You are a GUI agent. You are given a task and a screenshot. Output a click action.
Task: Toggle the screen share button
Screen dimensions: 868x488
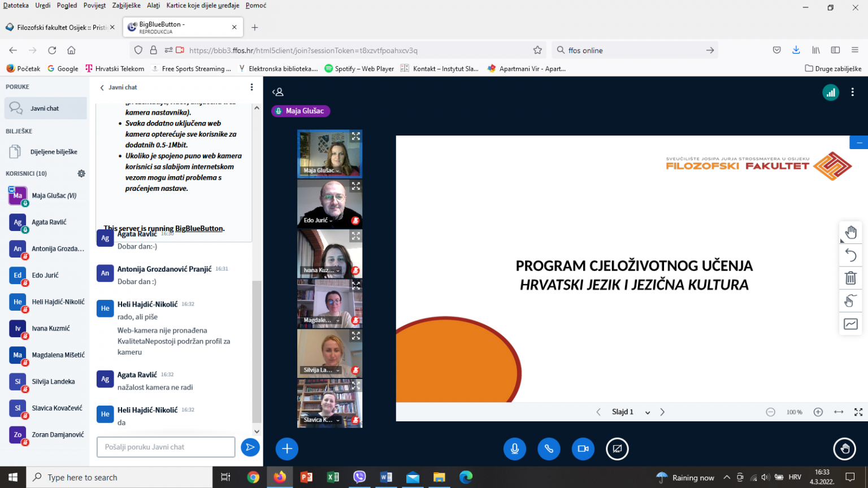coord(617,449)
